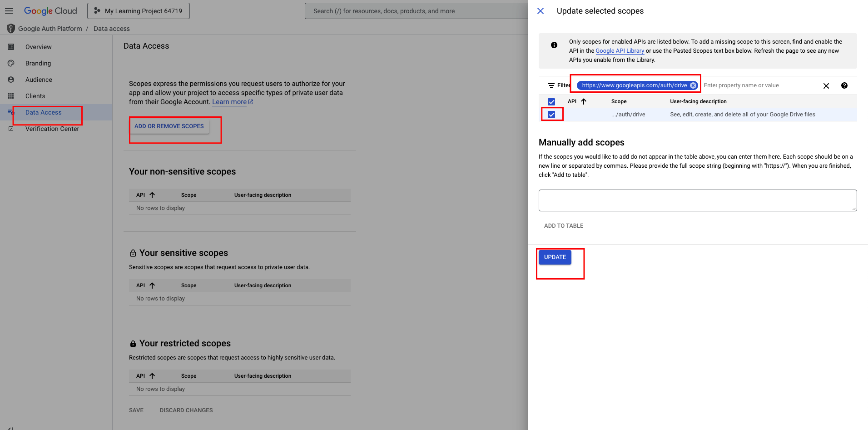Collapse the sidebar with bottom chevron
Viewport: 868px width, 430px height.
(10, 428)
